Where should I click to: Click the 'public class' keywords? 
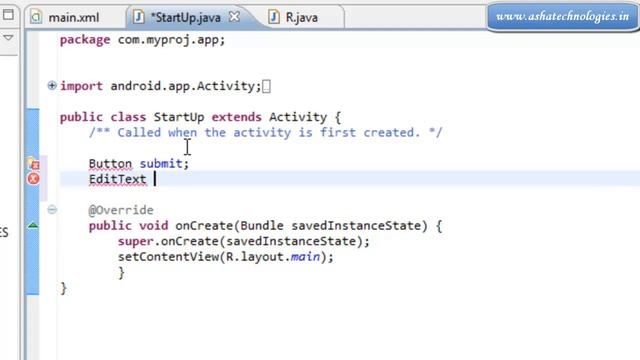click(x=103, y=117)
